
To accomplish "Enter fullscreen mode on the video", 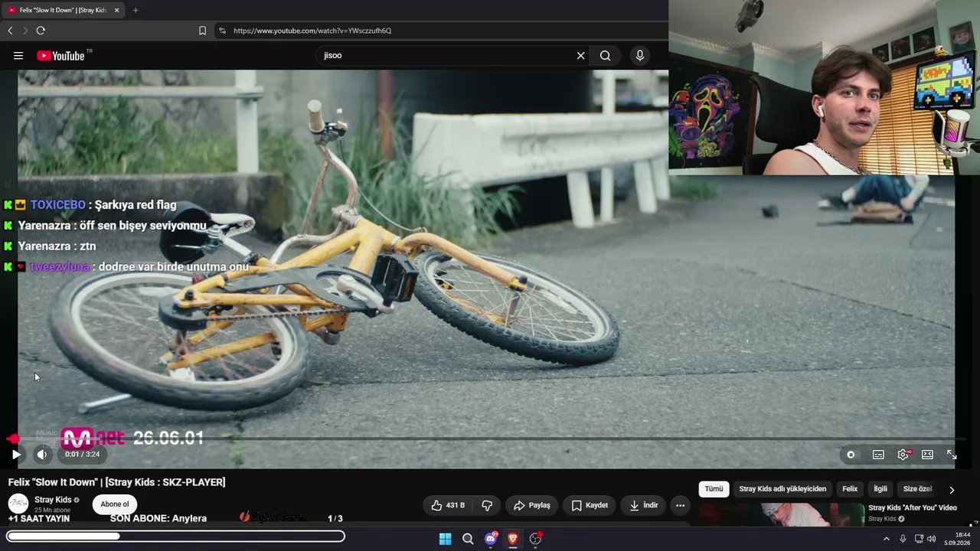I will [x=952, y=455].
